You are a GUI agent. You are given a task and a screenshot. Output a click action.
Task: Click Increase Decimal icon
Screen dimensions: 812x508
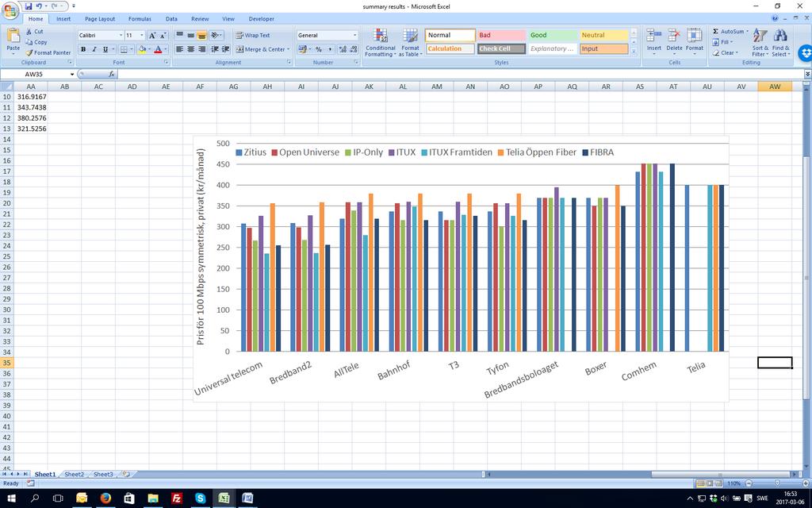coord(343,49)
